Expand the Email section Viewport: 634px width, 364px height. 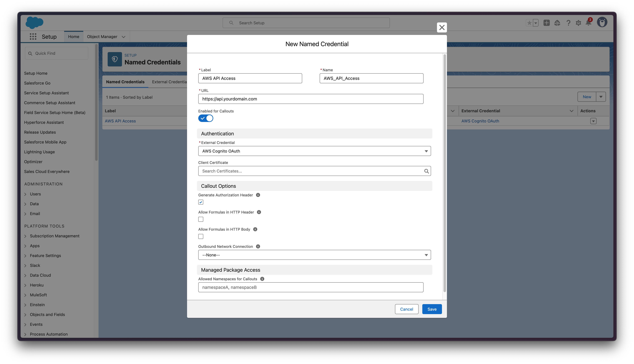pos(25,214)
